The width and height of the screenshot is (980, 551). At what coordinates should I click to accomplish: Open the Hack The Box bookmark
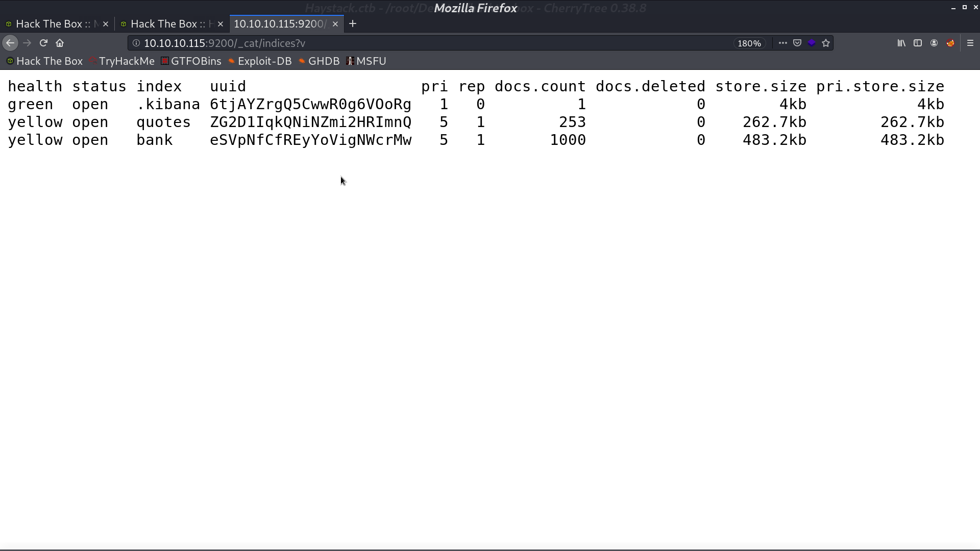tap(45, 61)
